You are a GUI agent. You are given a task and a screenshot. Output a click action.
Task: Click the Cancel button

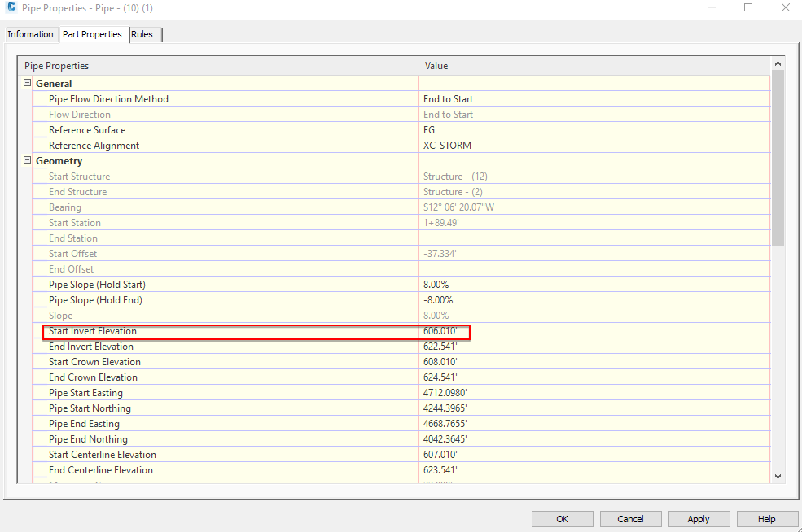pyautogui.click(x=630, y=518)
